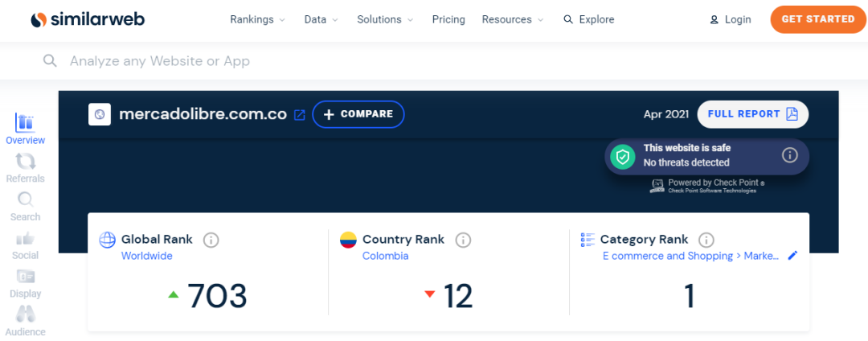This screenshot has height=341, width=868.
Task: Expand the Resources dropdown
Action: (x=513, y=19)
